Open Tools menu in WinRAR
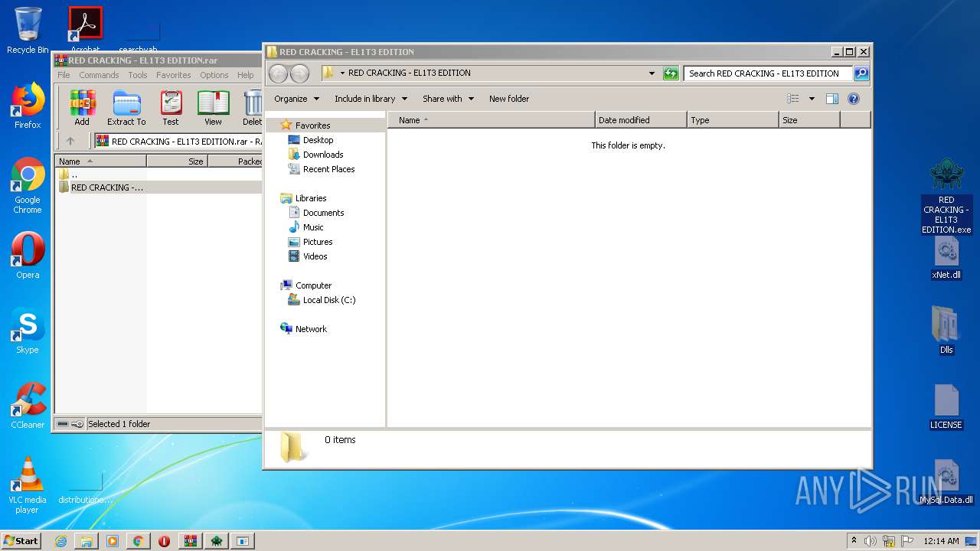The width and height of the screenshot is (980, 551). point(138,75)
